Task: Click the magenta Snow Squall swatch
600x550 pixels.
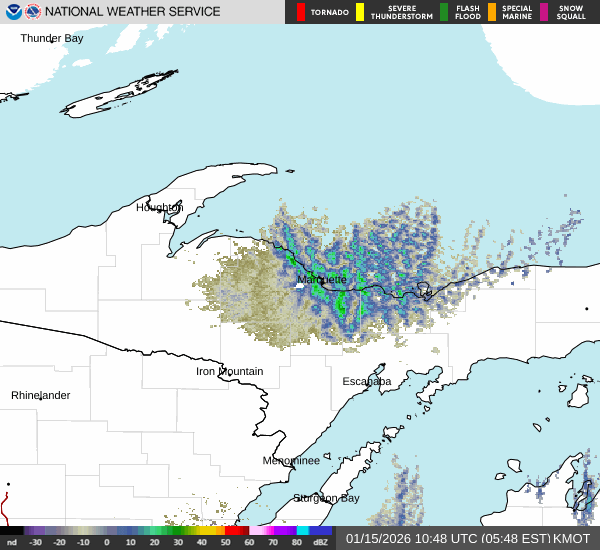Action: click(x=545, y=12)
